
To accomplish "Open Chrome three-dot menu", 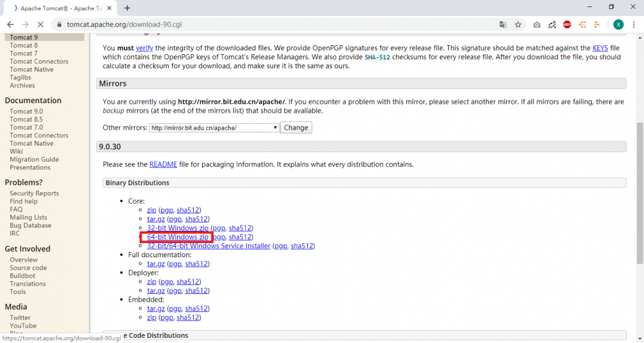I will pos(634,24).
